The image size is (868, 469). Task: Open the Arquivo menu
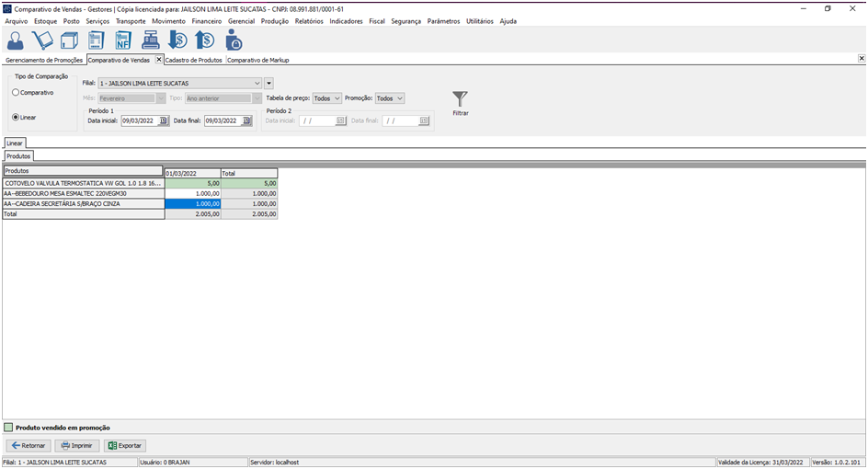click(x=17, y=21)
